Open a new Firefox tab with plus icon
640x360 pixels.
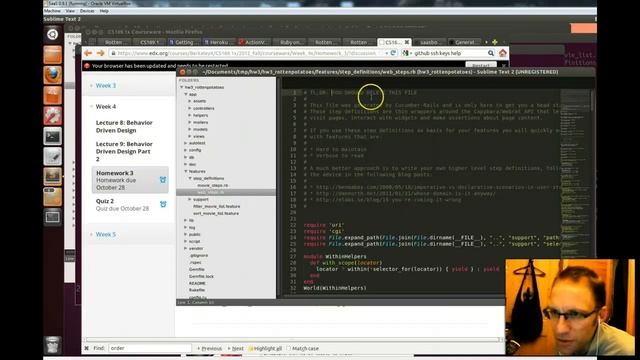pyautogui.click(x=495, y=42)
